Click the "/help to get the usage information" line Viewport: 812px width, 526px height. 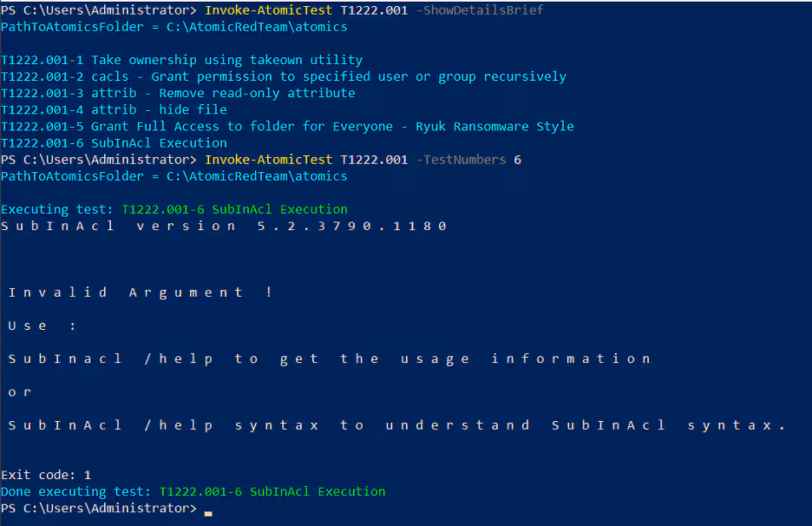tap(330, 358)
